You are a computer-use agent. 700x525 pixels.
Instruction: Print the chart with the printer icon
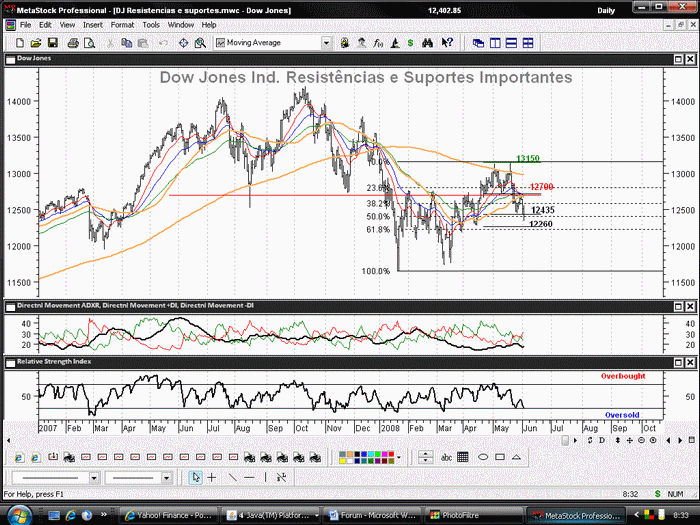pos(73,43)
